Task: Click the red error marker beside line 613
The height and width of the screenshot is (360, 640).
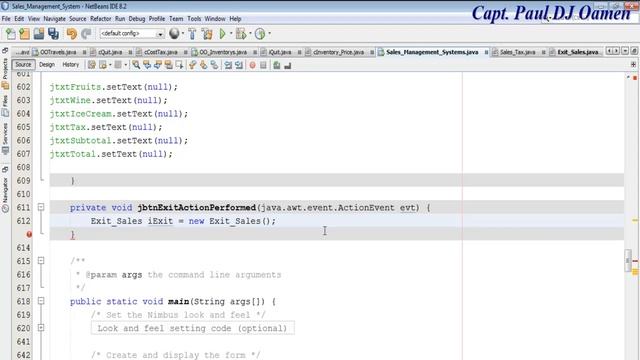Action: click(x=29, y=234)
